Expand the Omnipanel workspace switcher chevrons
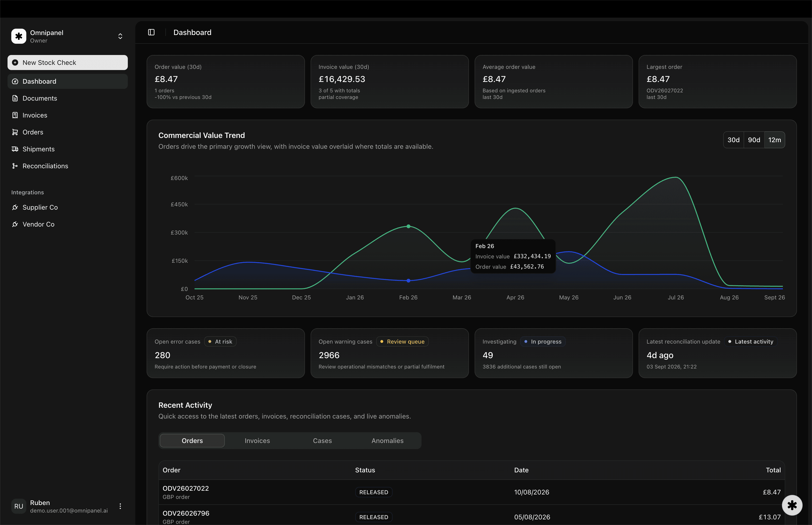This screenshot has height=525, width=812. tap(120, 36)
